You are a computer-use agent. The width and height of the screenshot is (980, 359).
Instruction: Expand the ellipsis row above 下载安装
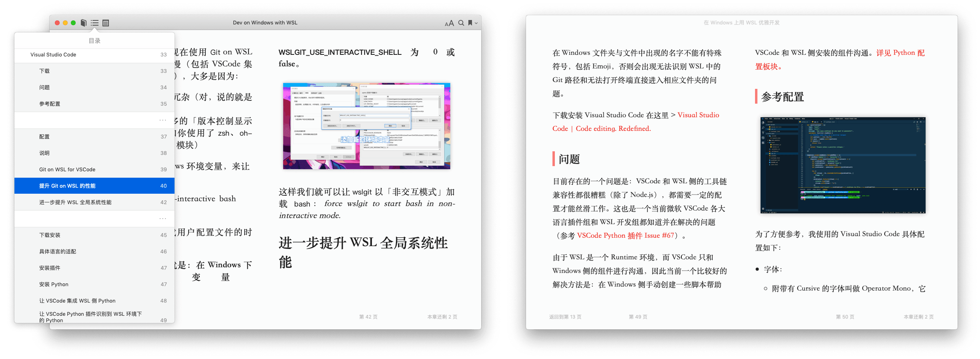94,219
